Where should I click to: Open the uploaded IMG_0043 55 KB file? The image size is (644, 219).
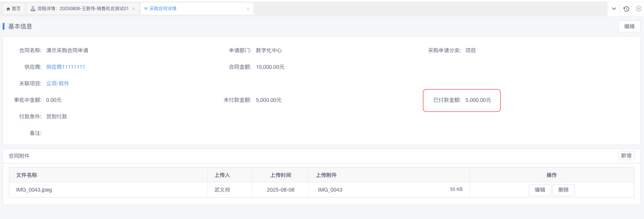330,190
